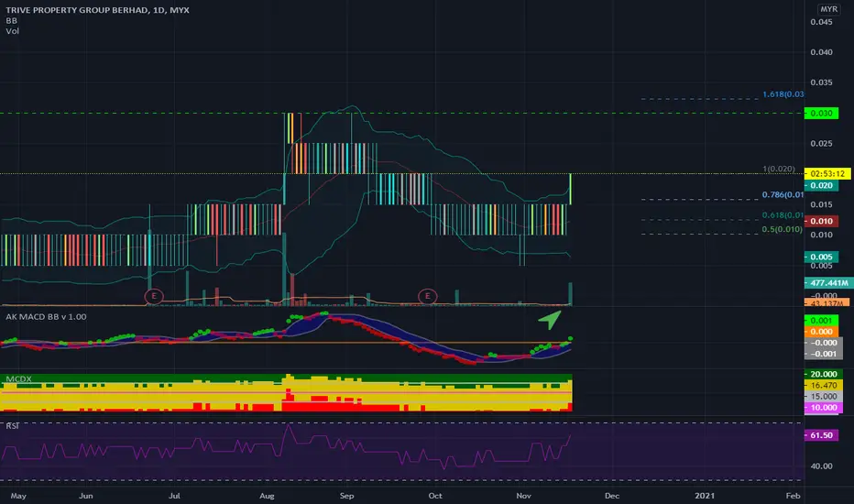
Task: Click the Nov label on time axis
Action: 523,496
